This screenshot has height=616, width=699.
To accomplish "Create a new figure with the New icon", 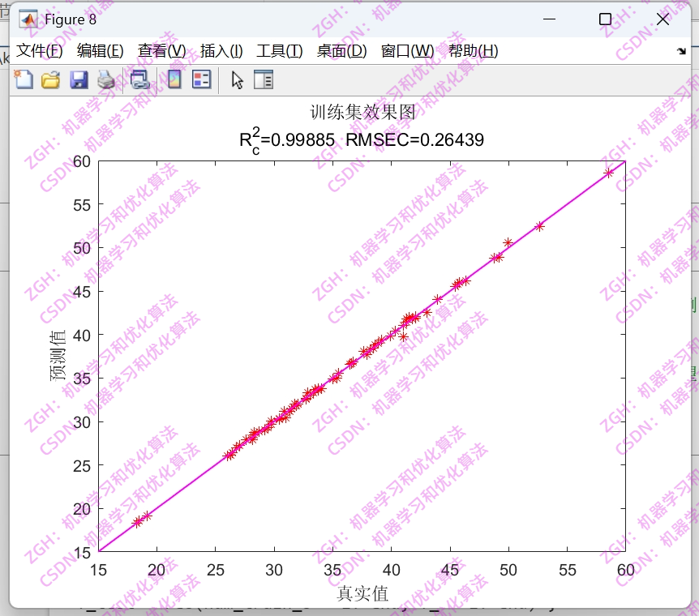I will point(23,79).
